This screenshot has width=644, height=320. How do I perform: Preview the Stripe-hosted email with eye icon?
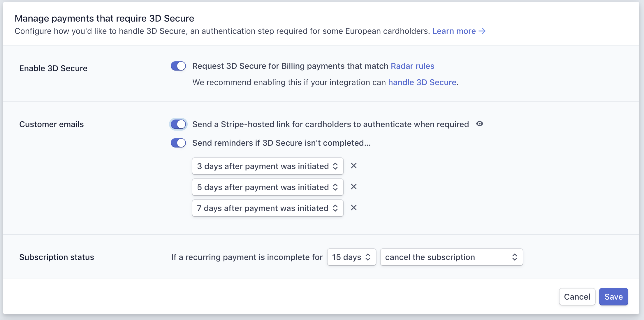point(480,124)
